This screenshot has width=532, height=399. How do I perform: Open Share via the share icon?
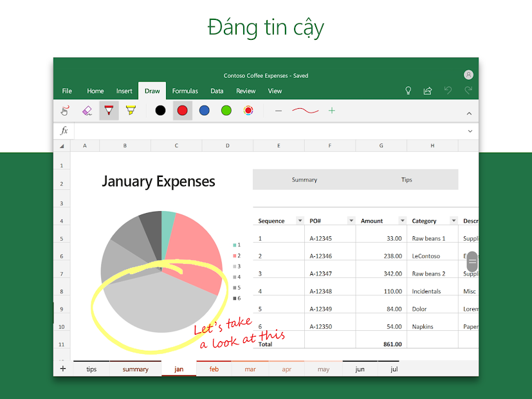click(x=427, y=91)
